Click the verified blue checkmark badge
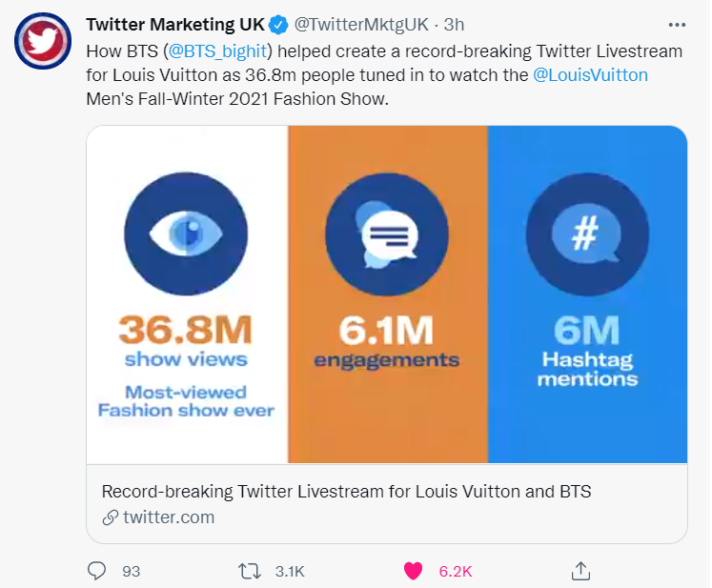 [278, 25]
